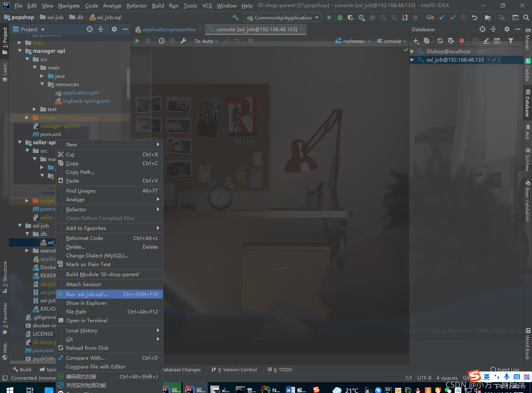Open the New submenu in context menu
The image size is (532, 393).
109,144
